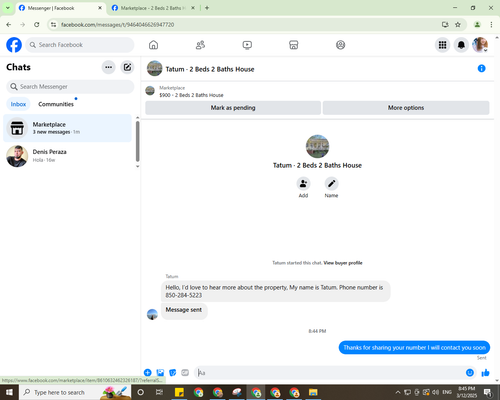The height and width of the screenshot is (400, 500).
Task: Choose an emoji in message box
Action: 470,373
